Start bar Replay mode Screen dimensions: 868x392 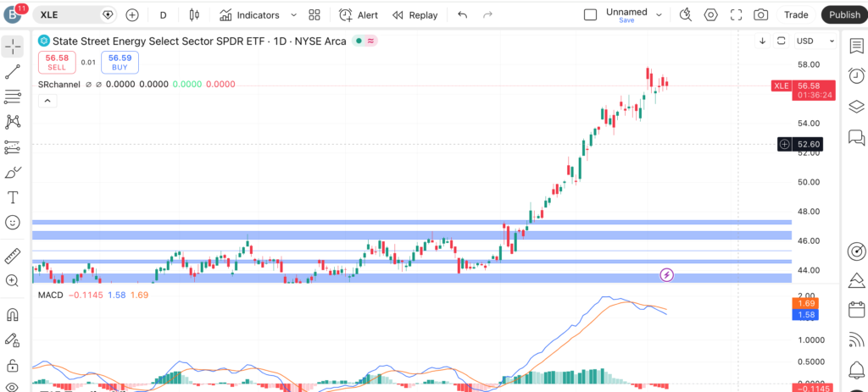tap(415, 15)
